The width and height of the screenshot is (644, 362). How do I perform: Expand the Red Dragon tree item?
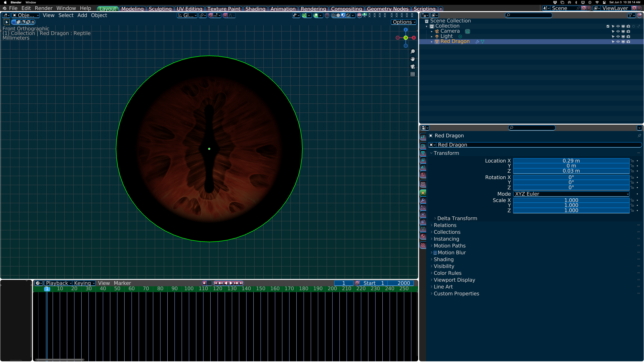(432, 42)
